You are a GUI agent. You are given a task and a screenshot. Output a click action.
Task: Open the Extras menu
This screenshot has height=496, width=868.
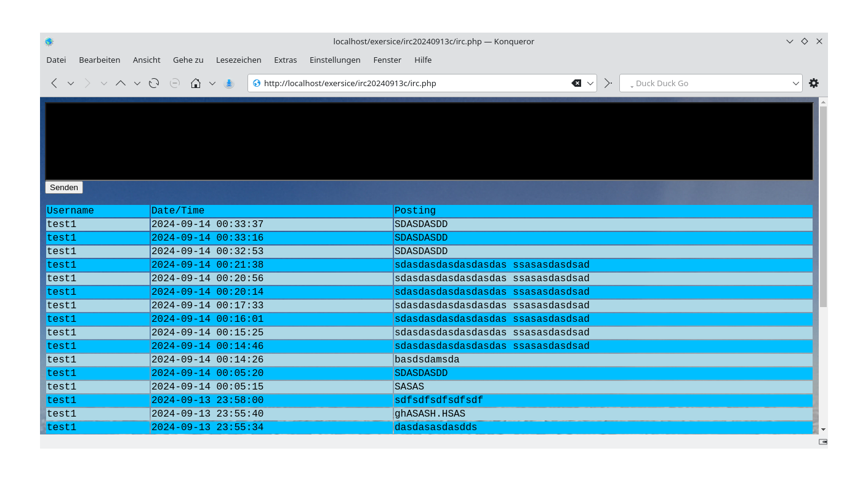pyautogui.click(x=285, y=60)
